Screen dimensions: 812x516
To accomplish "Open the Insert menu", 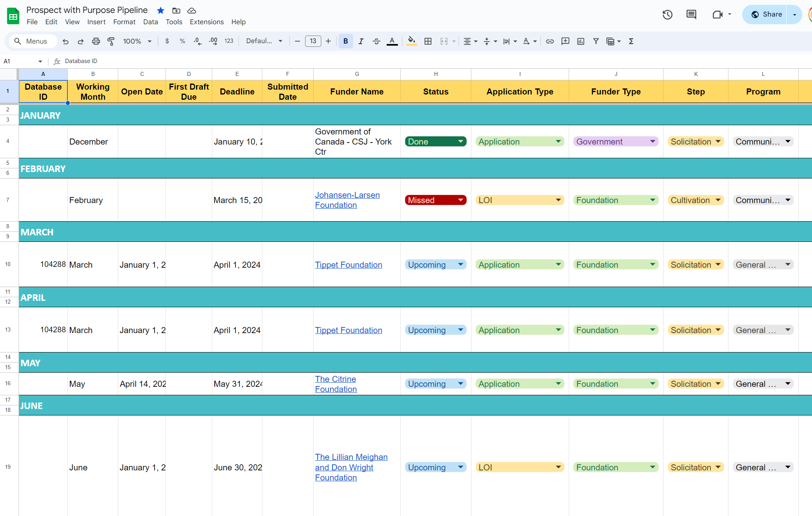I will coord(96,22).
